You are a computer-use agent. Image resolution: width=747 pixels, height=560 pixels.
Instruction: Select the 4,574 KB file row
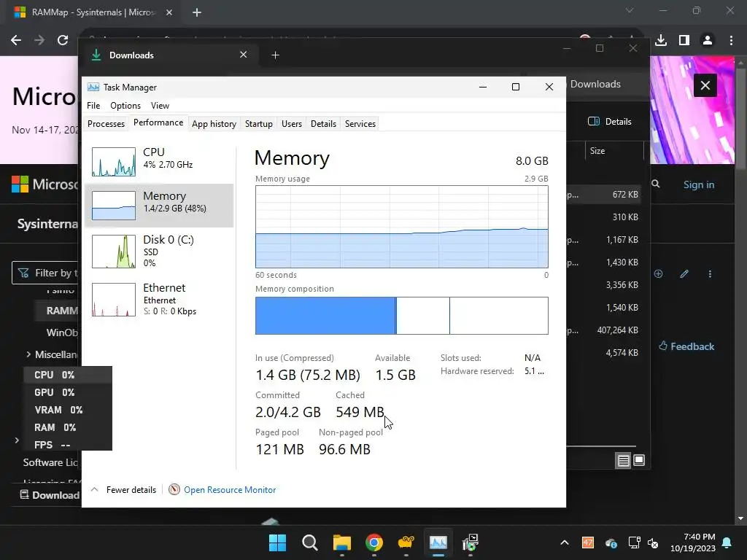pos(603,353)
